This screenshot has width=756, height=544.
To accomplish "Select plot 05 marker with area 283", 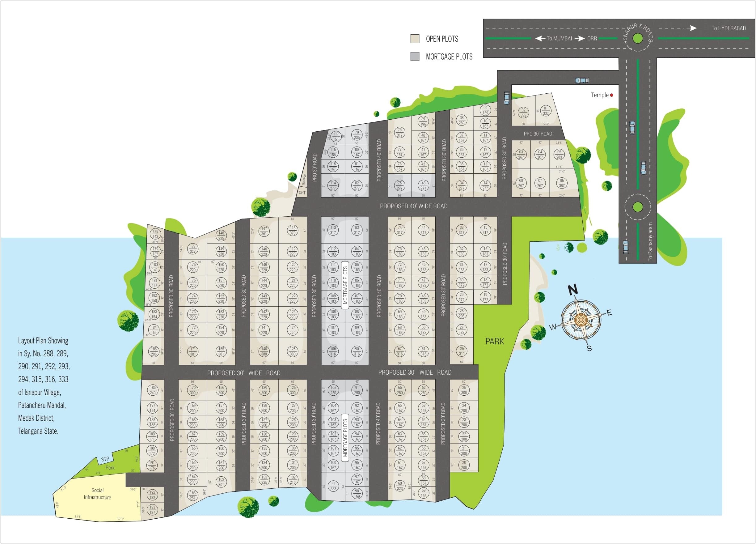I will 559,155.
